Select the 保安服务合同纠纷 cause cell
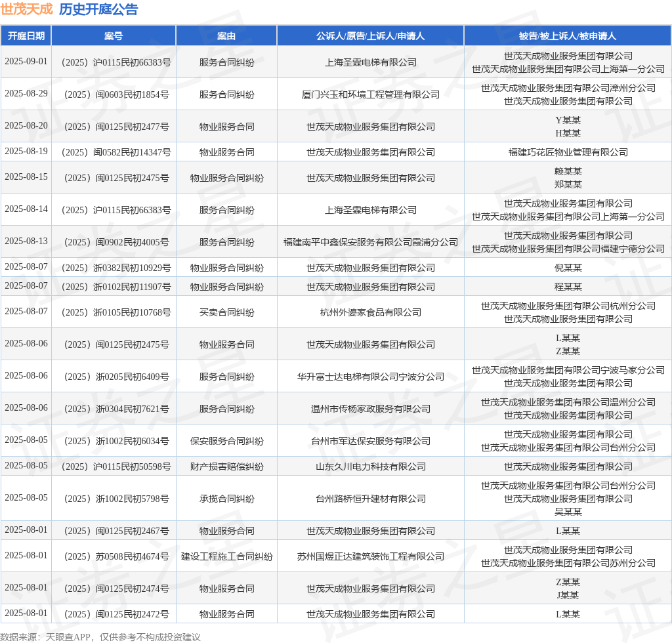672x643 pixels. pyautogui.click(x=226, y=441)
